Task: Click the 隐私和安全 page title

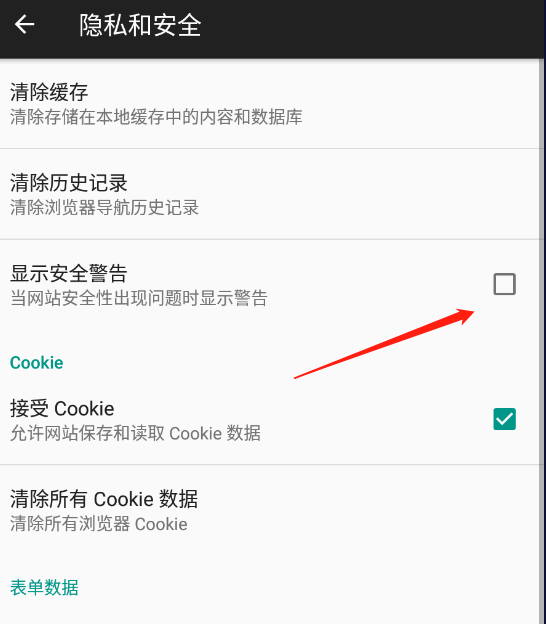Action: click(x=140, y=25)
